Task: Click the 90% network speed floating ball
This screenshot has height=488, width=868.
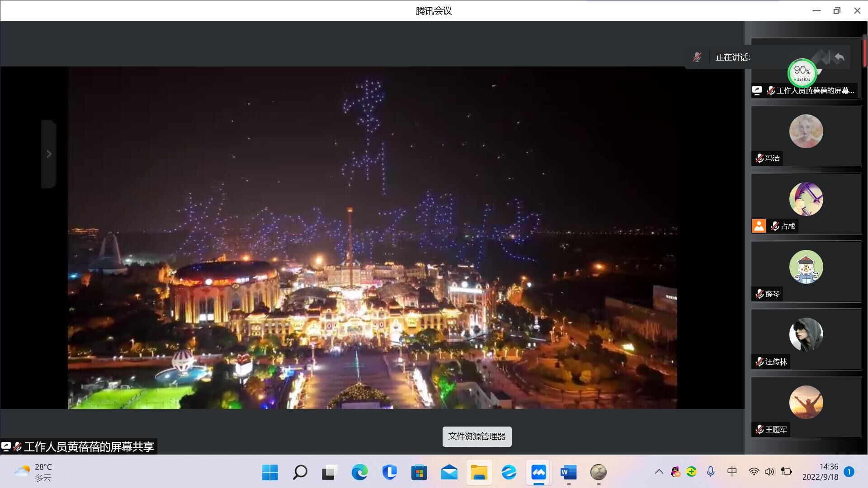Action: [802, 72]
